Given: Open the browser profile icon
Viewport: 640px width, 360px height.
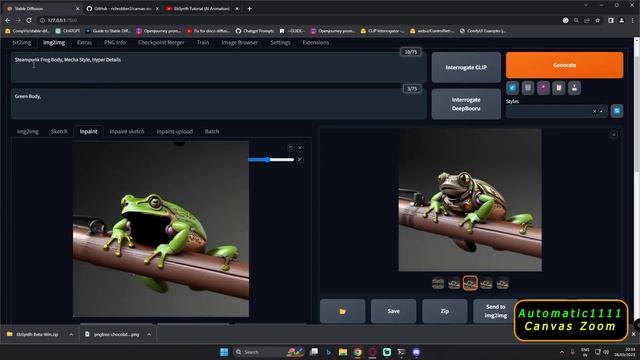Looking at the screenshot, I should [x=622, y=20].
